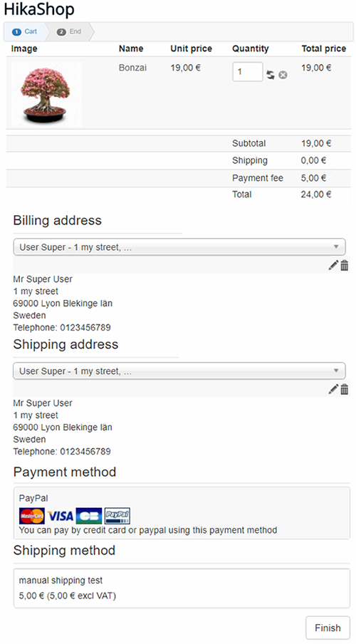The image size is (356, 644).
Task: Edit shipping address with pencil icon
Action: [333, 390]
